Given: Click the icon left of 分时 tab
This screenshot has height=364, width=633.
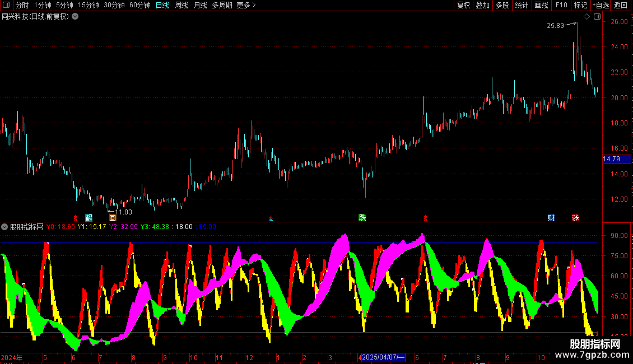Looking at the screenshot, I should pyautogui.click(x=7, y=5).
